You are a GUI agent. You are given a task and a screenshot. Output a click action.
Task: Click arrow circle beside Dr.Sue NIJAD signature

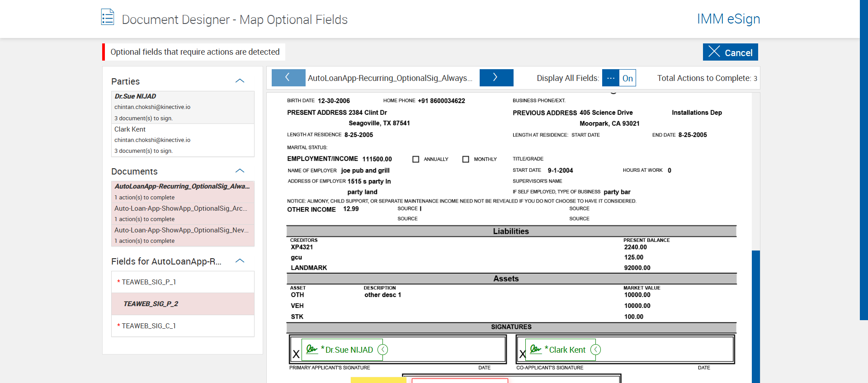tap(382, 350)
